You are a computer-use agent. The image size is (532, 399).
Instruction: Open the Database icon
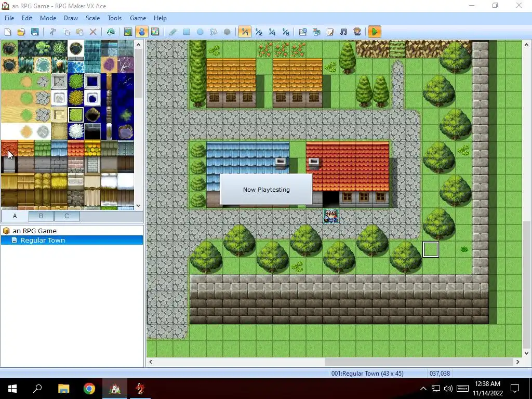pyautogui.click(x=303, y=32)
